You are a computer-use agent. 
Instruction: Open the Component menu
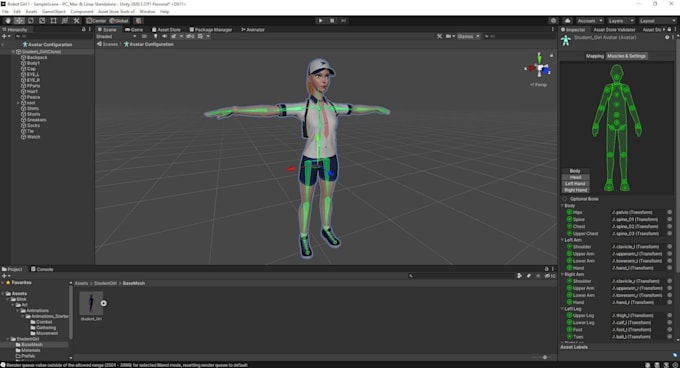pos(82,12)
